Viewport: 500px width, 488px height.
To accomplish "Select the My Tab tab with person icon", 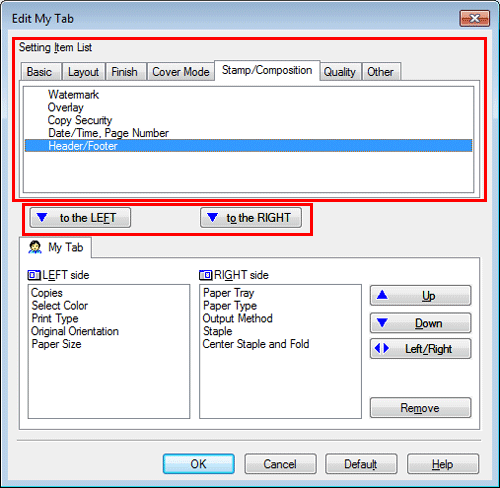I will [x=55, y=248].
